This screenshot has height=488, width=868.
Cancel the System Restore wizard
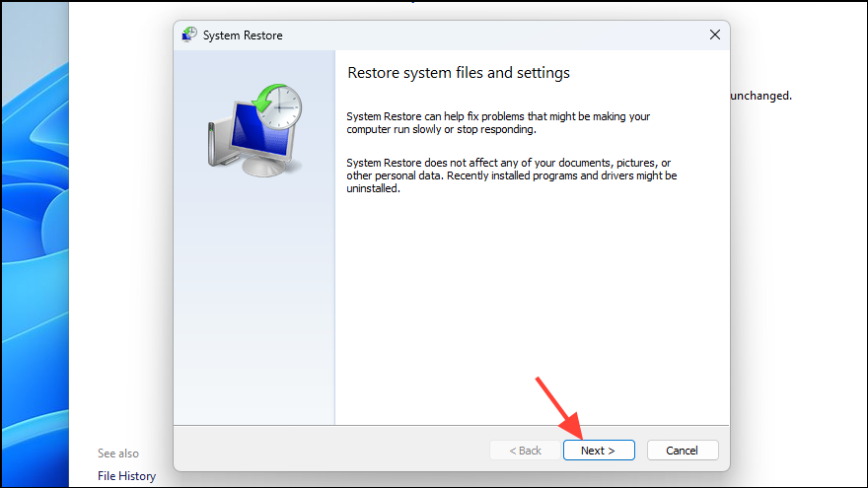point(682,451)
